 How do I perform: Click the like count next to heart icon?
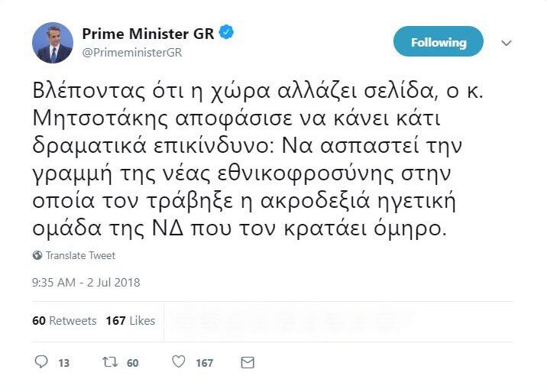pyautogui.click(x=204, y=363)
